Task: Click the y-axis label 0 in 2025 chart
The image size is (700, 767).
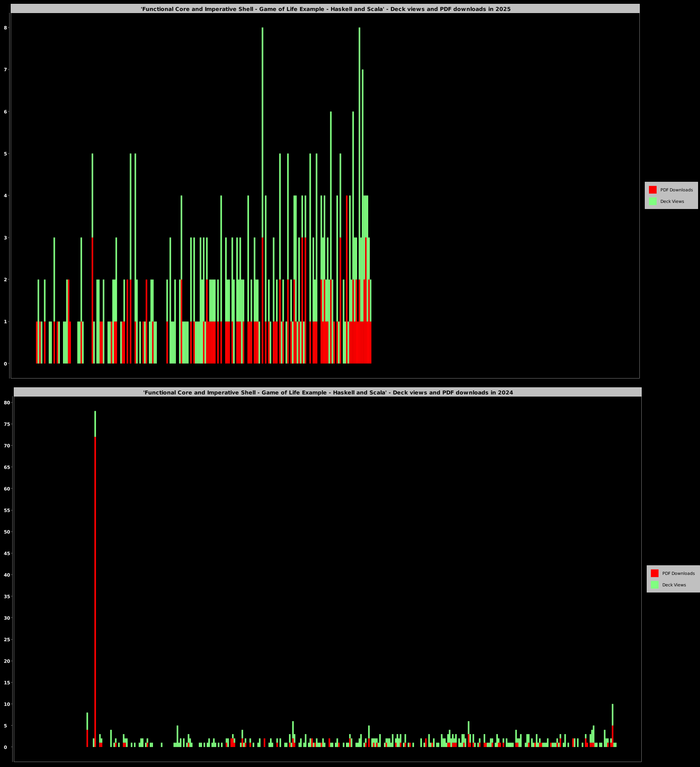Action: pos(5,364)
